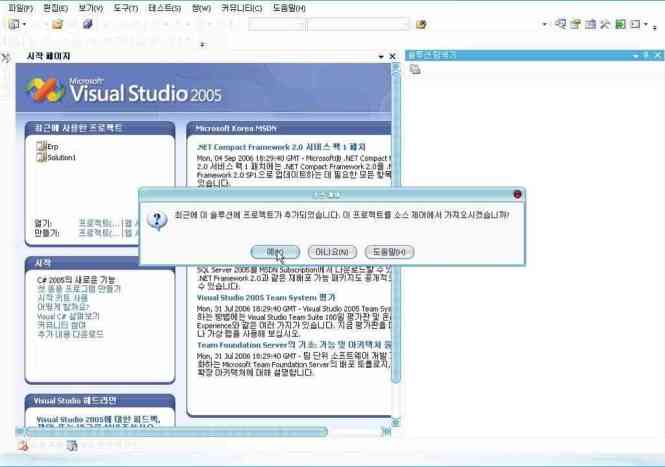This screenshot has width=665, height=467.
Task: Open the solution configuration combo box
Action: point(277,25)
